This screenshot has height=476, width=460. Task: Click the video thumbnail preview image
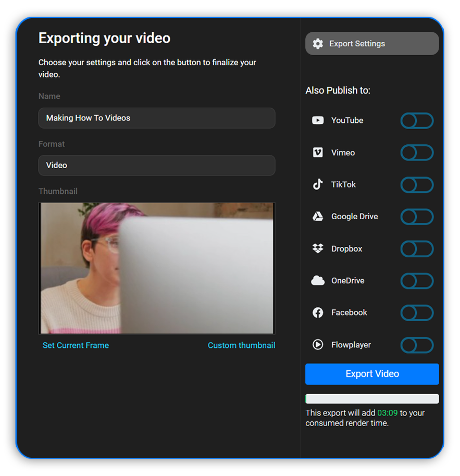coord(157,268)
